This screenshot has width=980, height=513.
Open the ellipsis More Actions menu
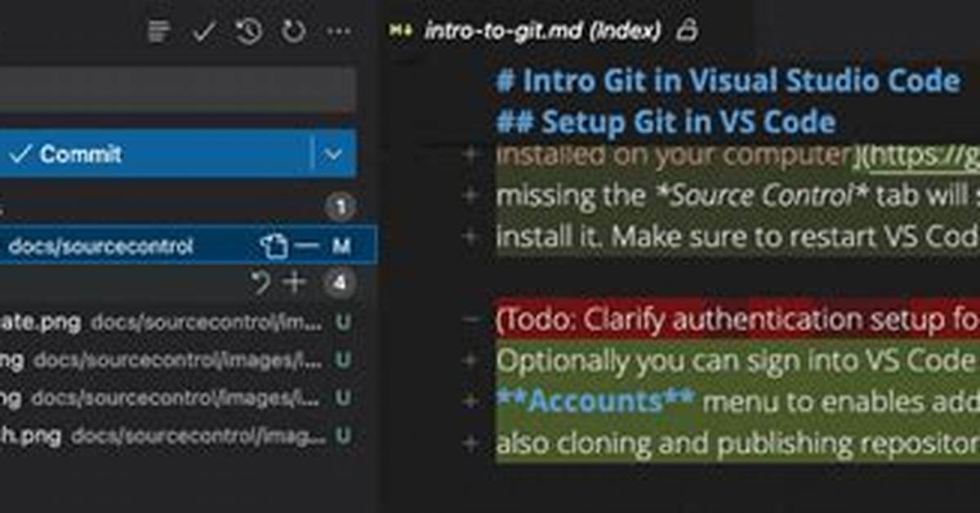point(338,32)
